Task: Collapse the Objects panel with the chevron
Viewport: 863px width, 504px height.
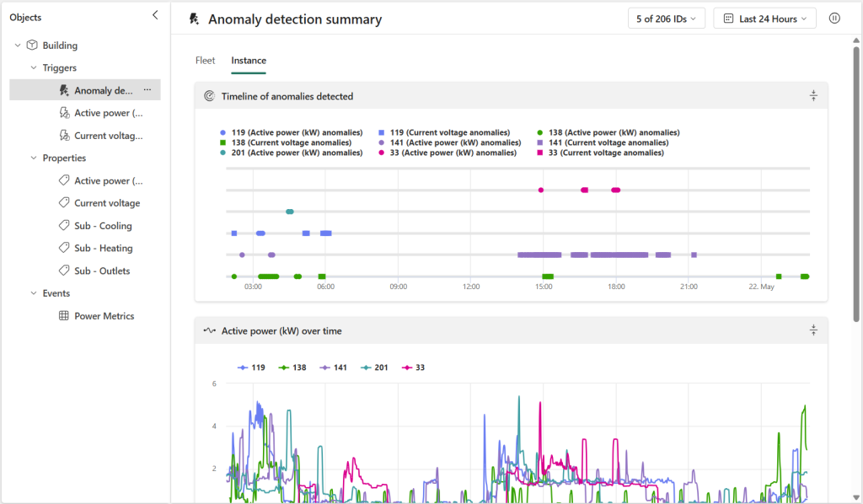Action: [155, 15]
